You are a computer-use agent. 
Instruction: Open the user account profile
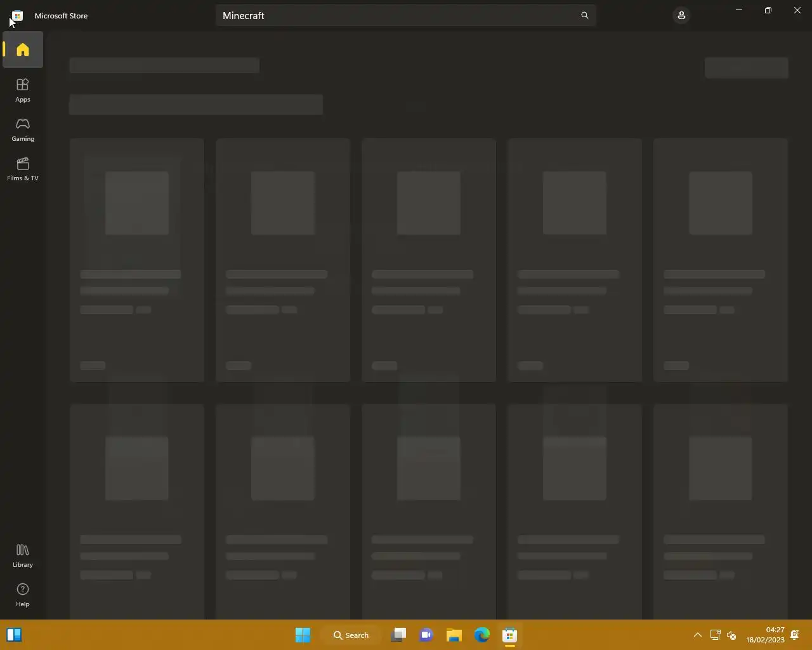681,15
